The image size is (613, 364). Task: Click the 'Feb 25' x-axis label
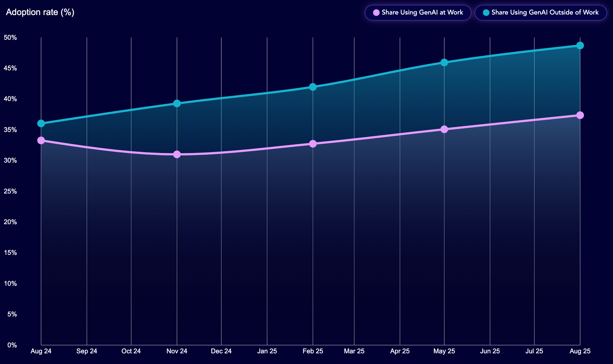[x=313, y=351]
